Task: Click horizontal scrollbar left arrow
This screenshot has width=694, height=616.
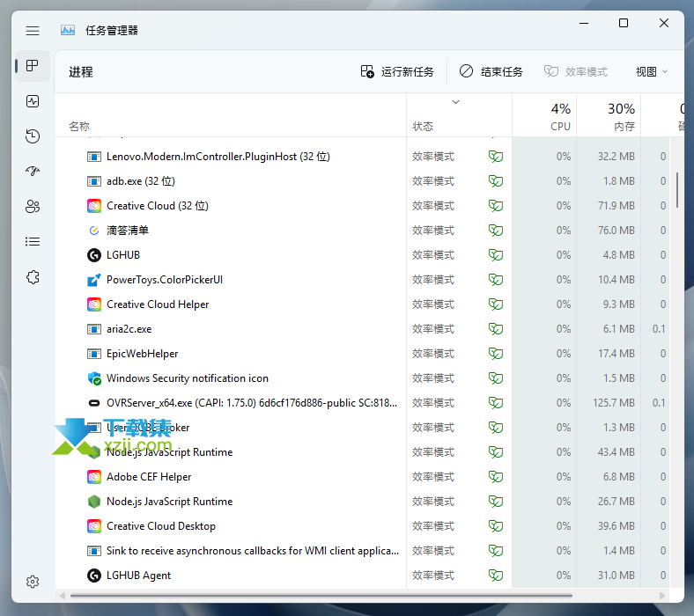Action: [x=63, y=596]
